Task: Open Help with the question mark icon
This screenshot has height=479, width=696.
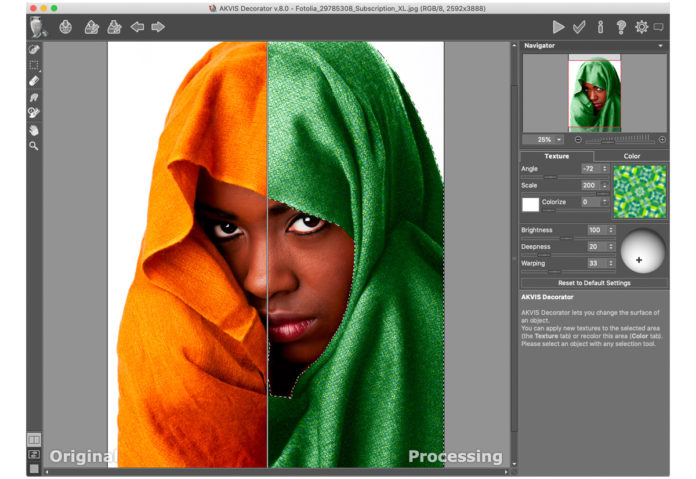Action: pyautogui.click(x=621, y=27)
